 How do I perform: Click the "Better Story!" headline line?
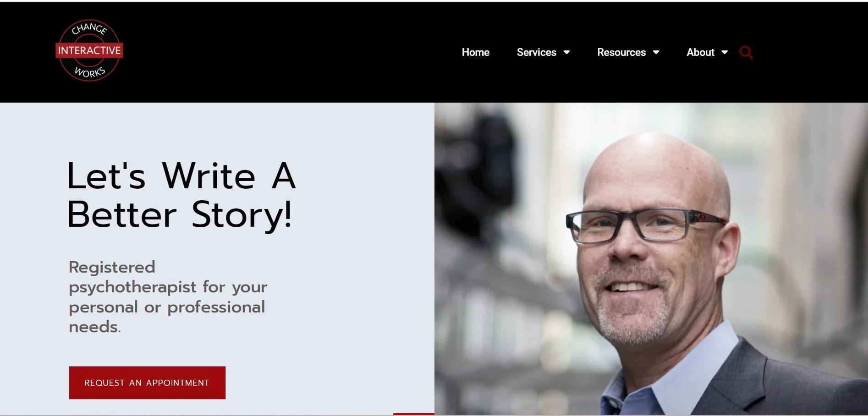(x=180, y=215)
